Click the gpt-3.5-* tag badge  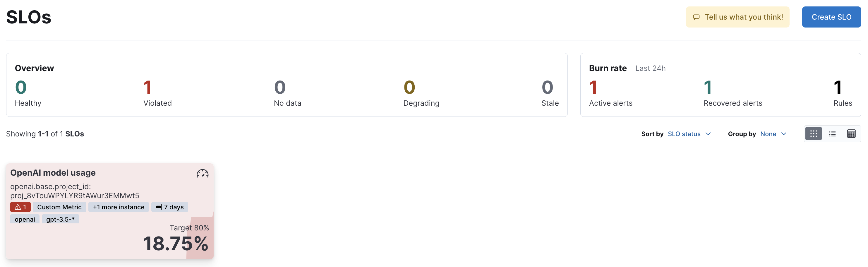pos(60,219)
